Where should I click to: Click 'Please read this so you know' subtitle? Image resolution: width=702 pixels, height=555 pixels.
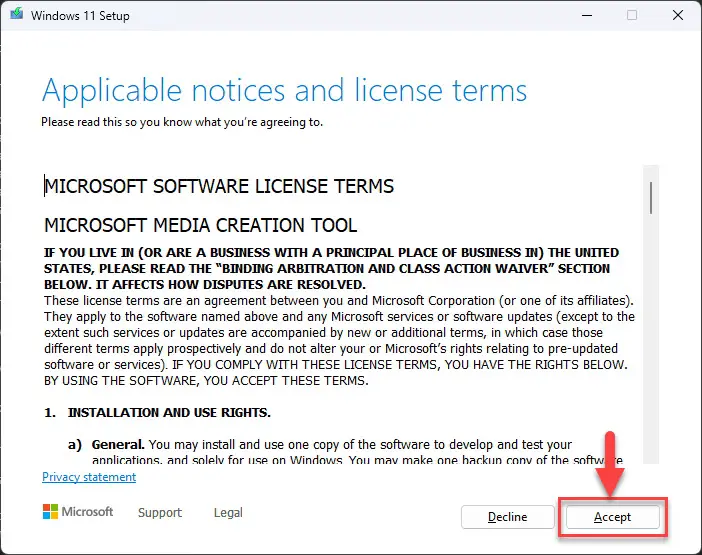tap(182, 122)
